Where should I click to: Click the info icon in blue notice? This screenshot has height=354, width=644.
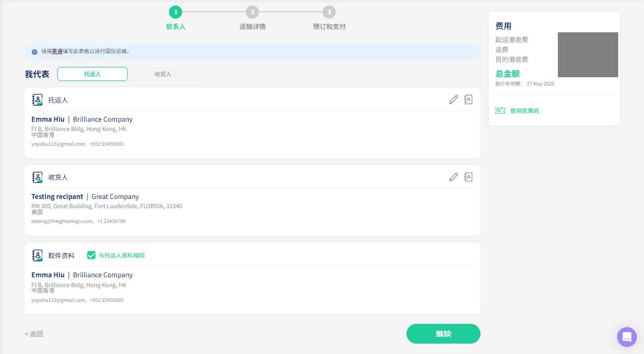coord(35,52)
